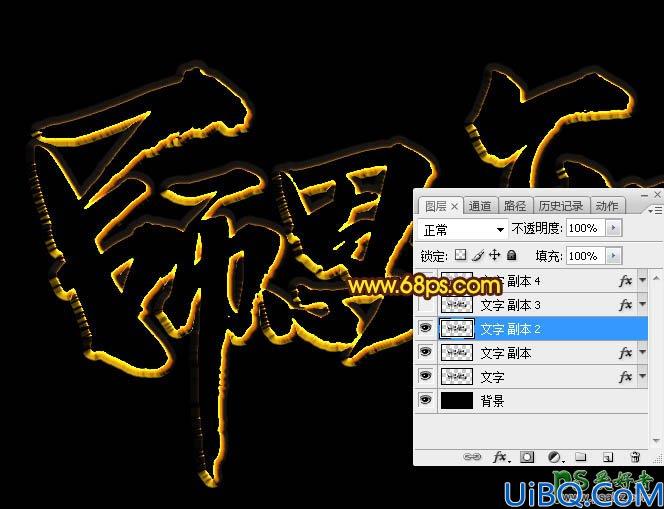Delete the selected layer with trash icon
This screenshot has width=664, height=509.
(x=635, y=457)
